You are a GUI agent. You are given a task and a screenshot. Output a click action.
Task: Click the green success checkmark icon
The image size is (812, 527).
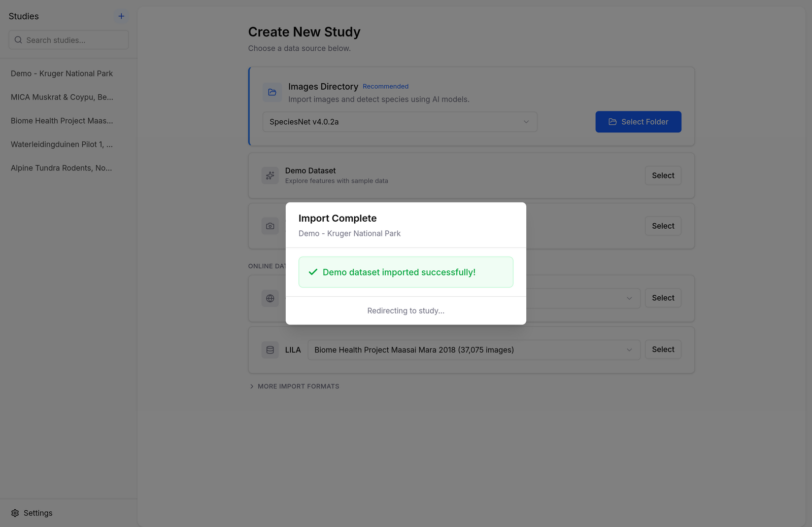pyautogui.click(x=313, y=272)
